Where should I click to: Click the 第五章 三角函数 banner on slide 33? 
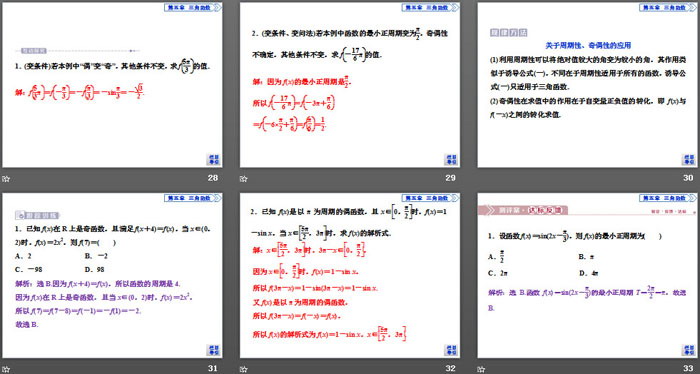[x=668, y=198]
